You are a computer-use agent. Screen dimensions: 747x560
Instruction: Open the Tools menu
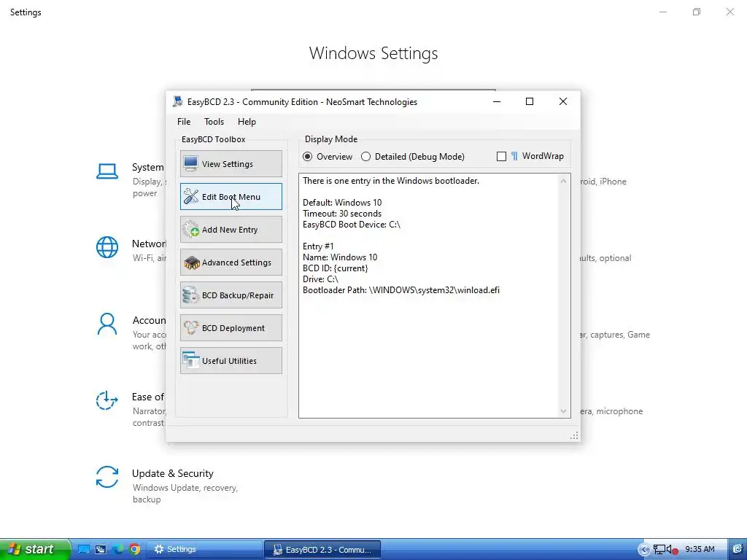214,122
